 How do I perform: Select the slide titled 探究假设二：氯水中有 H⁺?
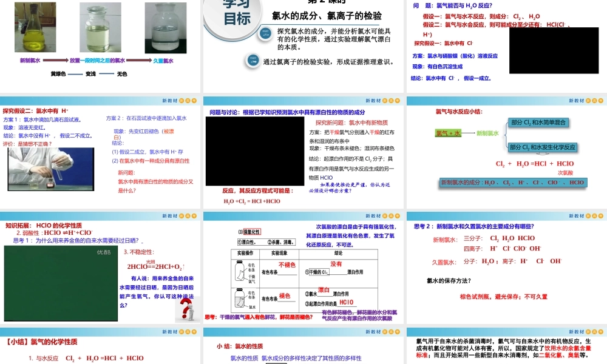coord(100,153)
